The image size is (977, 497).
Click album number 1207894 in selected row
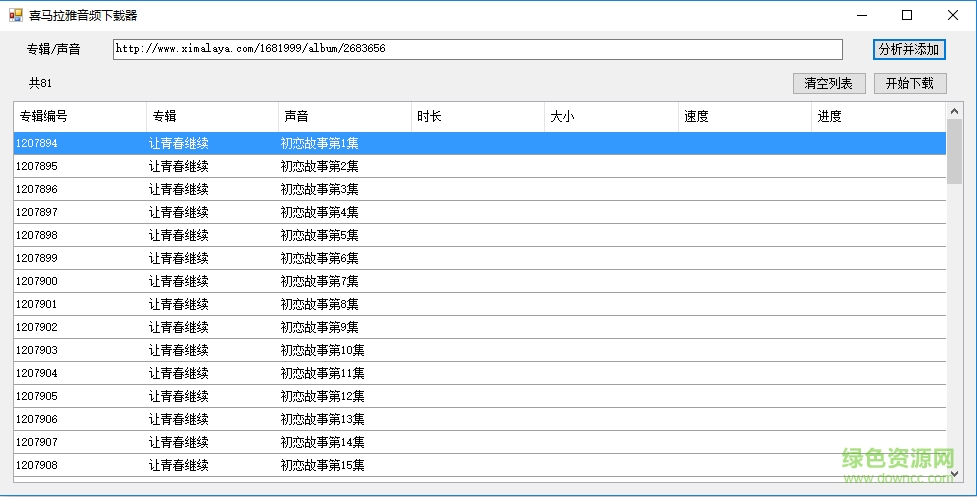point(37,143)
